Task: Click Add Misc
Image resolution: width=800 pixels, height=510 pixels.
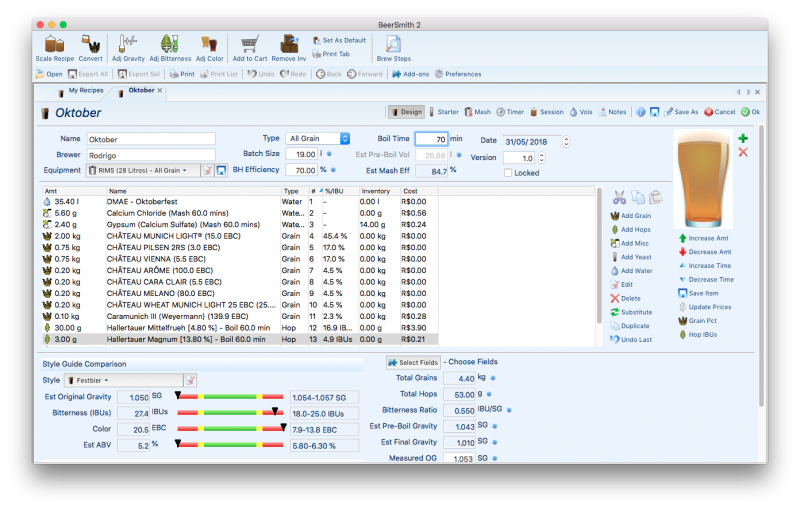Action: tap(630, 243)
